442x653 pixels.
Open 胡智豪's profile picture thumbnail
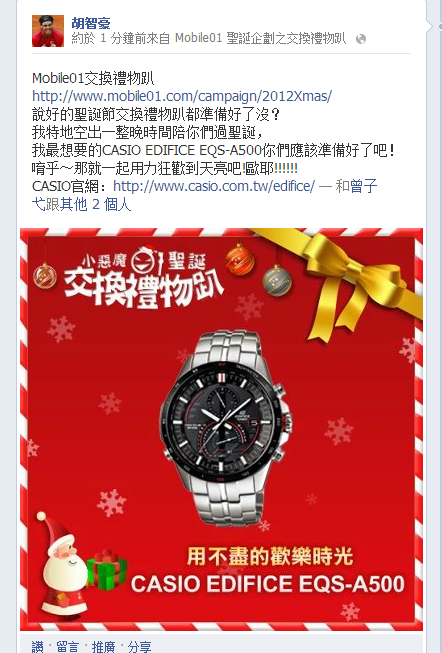(48, 31)
